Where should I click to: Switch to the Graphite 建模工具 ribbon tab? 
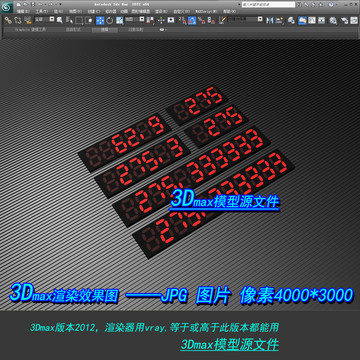30,30
